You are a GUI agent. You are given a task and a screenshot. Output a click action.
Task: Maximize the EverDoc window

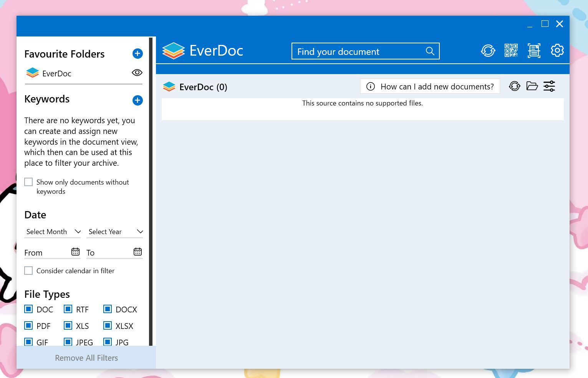point(545,24)
